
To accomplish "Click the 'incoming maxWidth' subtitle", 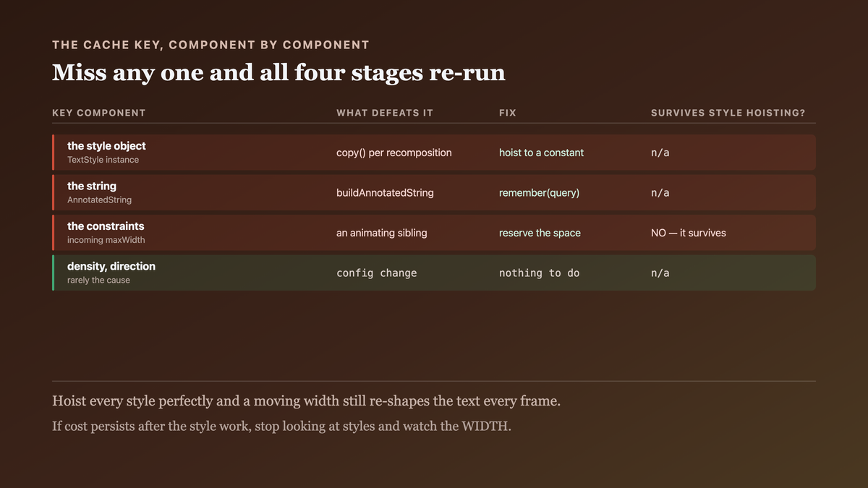I will 106,240.
